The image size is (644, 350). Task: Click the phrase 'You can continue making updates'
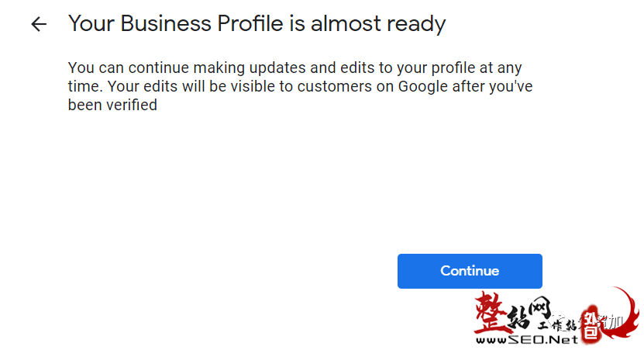coord(188,68)
